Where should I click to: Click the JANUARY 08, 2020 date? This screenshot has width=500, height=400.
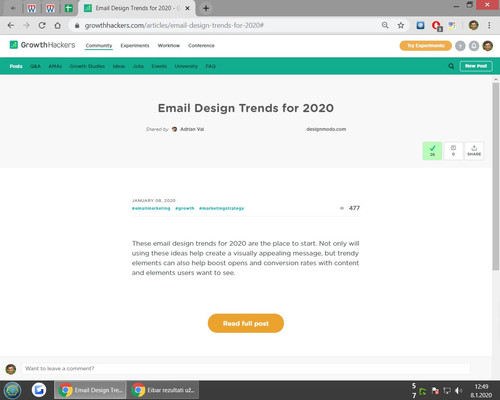154,200
